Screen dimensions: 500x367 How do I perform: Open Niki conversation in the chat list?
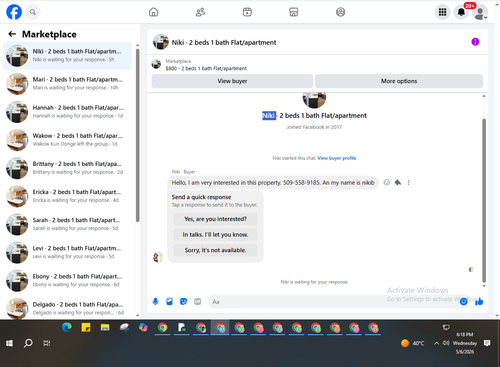[x=67, y=56]
